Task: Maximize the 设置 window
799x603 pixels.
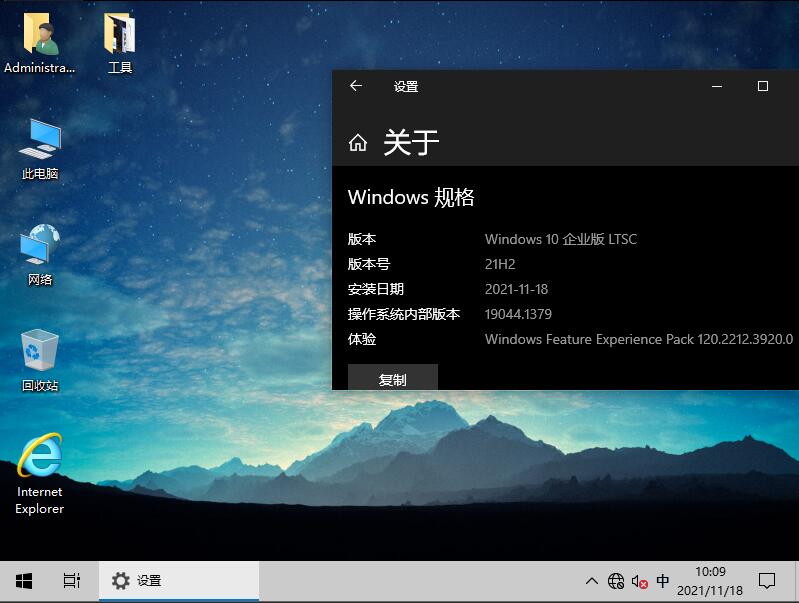Action: [x=763, y=87]
